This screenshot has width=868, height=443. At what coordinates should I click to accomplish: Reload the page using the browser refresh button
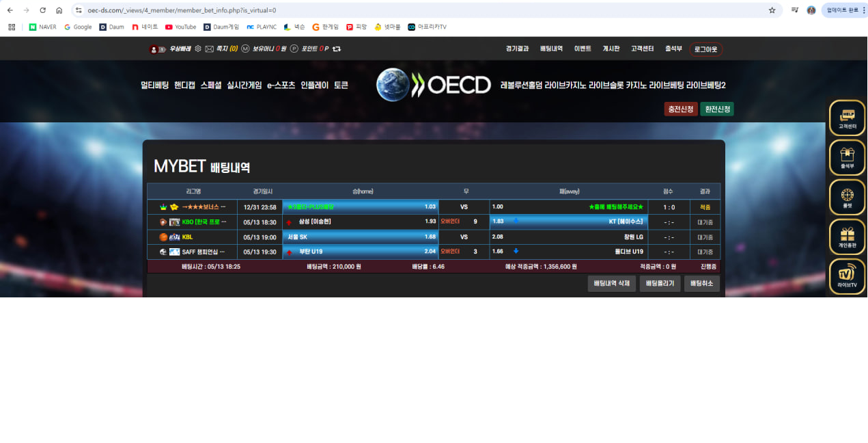point(42,10)
